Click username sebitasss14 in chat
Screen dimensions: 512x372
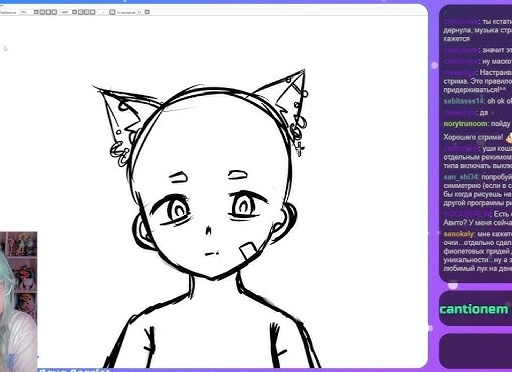(x=463, y=101)
